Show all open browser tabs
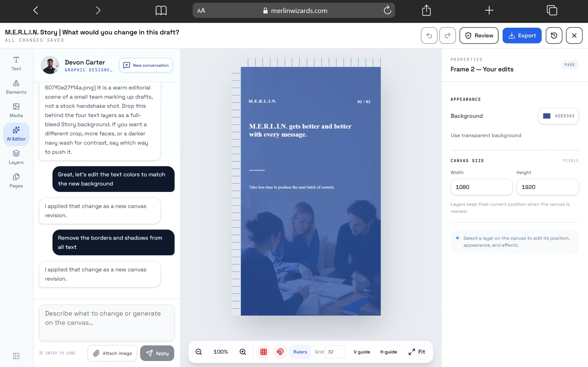The image size is (588, 367). (x=552, y=10)
